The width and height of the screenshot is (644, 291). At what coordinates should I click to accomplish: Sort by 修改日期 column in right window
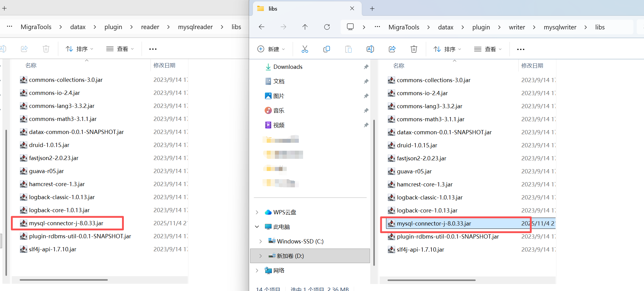532,66
